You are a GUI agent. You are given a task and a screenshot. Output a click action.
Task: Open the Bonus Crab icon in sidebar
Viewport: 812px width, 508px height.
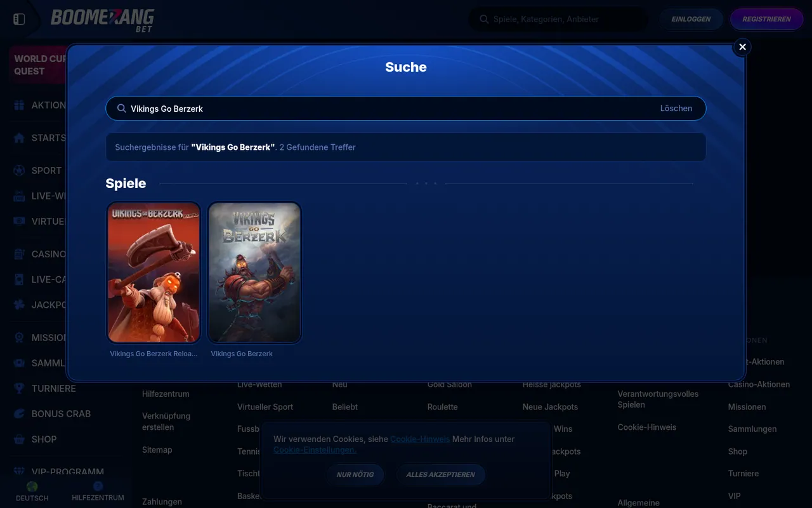click(19, 414)
